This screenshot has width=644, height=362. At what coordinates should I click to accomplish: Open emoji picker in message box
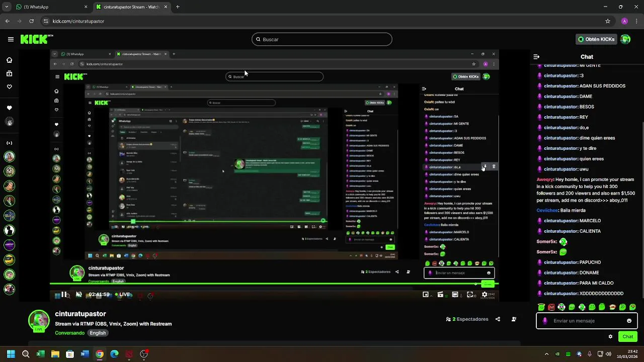pos(629,321)
